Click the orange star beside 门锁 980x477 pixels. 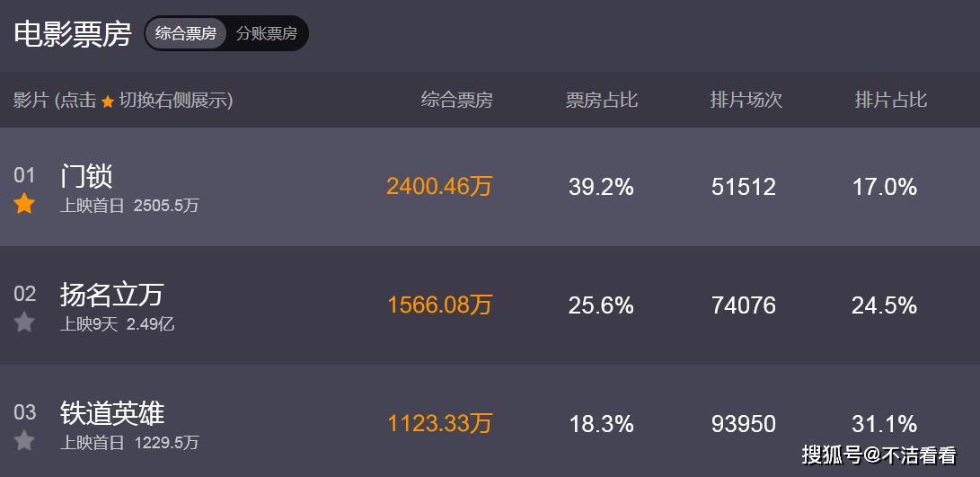coord(24,204)
